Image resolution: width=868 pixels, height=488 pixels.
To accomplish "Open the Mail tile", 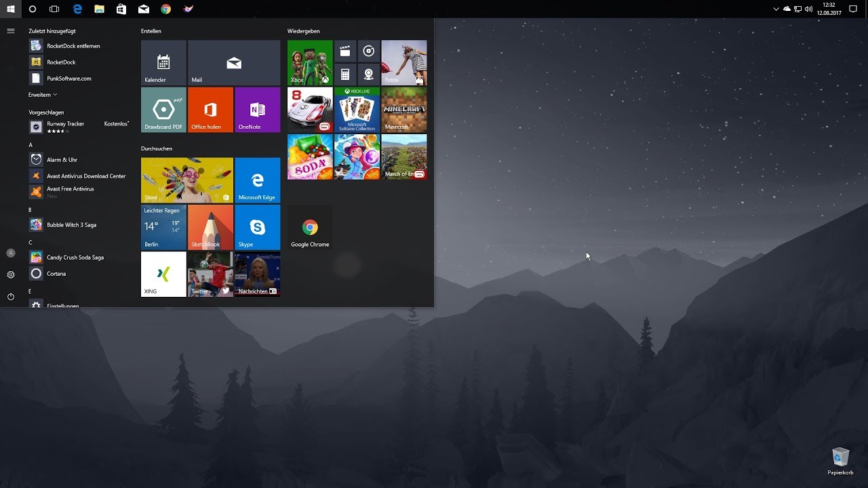I will point(234,62).
